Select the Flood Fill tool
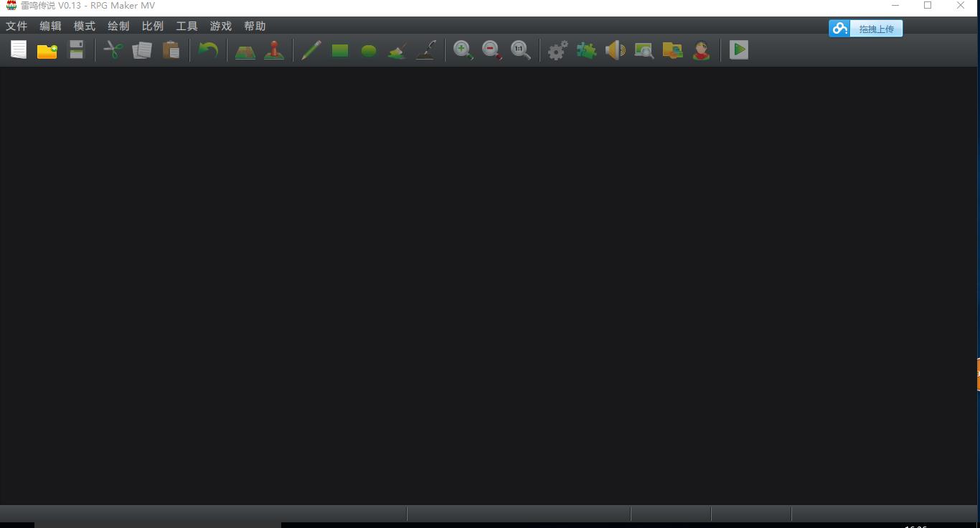 397,50
